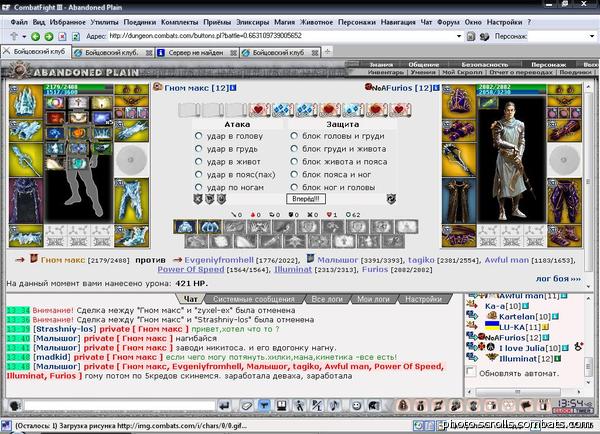Select attack удар в грудь
Image resolution: width=600 pixels, height=434 pixels.
click(x=198, y=148)
